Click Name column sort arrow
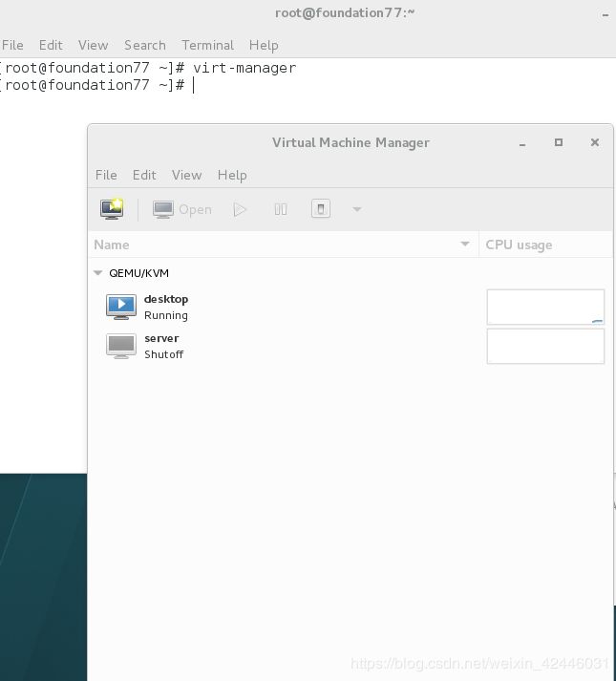Screen dimensions: 616x681 (x=465, y=245)
